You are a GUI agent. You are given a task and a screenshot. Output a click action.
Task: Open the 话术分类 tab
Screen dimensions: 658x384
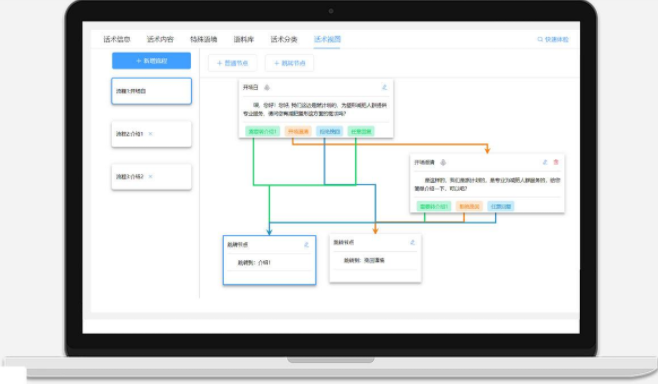click(x=284, y=39)
